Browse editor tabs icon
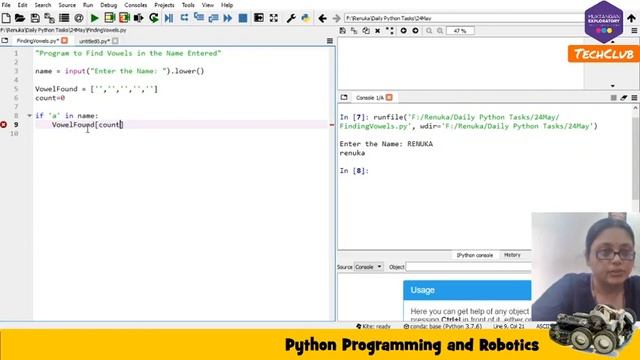This screenshot has width=640, height=360. [5, 41]
